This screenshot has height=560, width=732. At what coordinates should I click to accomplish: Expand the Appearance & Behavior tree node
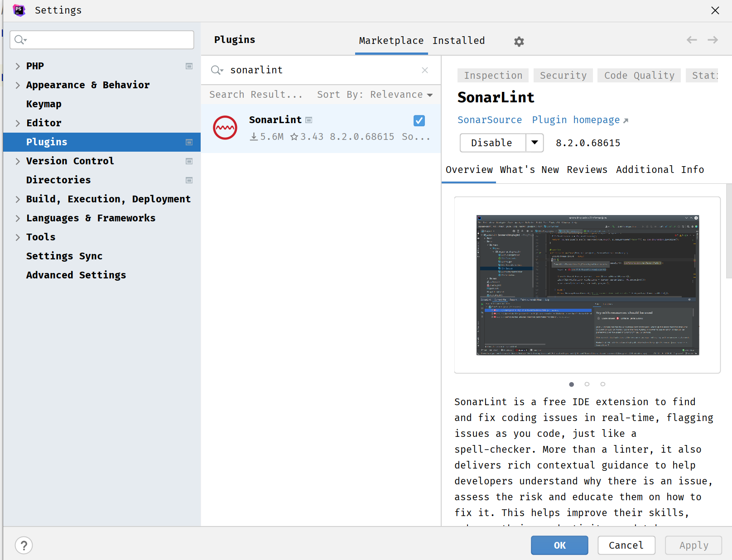[x=18, y=85]
